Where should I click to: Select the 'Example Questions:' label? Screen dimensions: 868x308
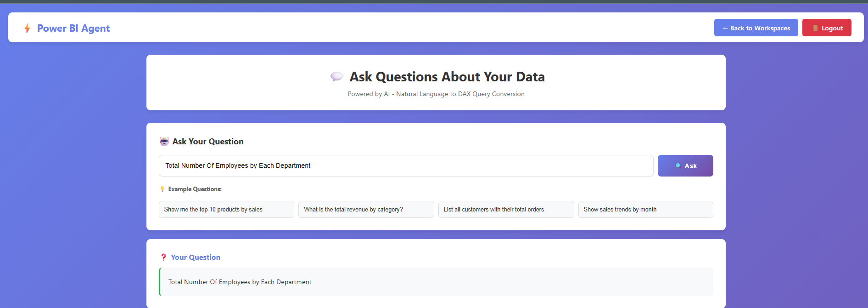pos(195,189)
